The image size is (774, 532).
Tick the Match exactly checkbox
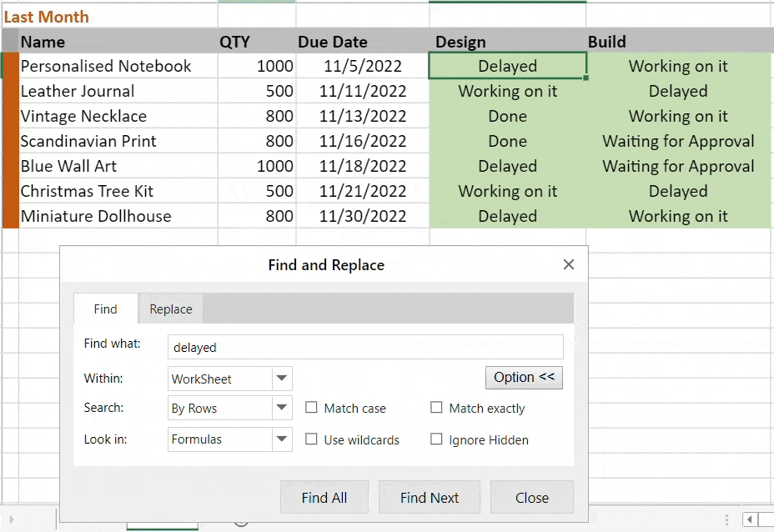point(436,408)
